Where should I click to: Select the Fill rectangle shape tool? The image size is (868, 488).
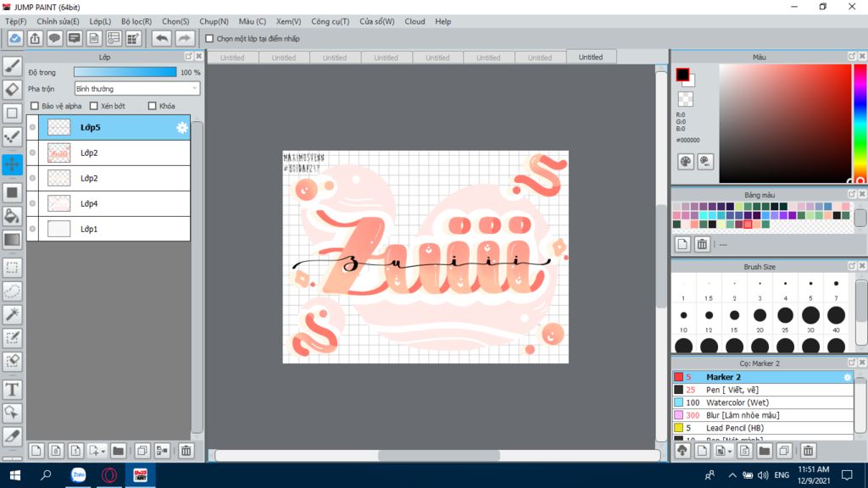point(12,192)
